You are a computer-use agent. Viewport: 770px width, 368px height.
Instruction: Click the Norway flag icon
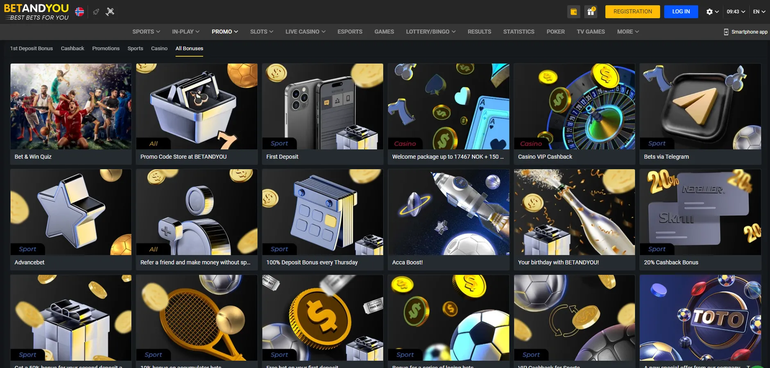click(79, 11)
